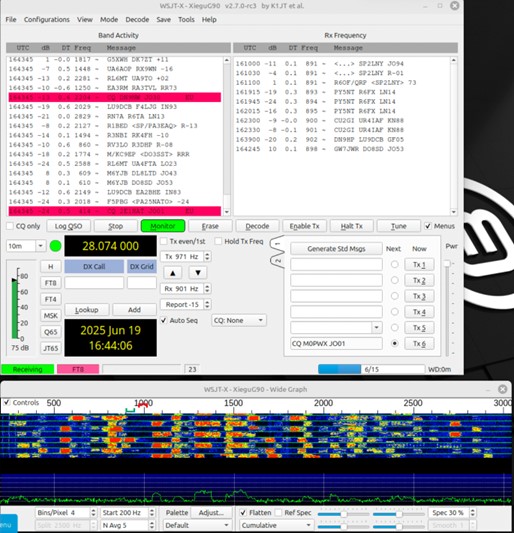
Task: Click the Halt Tx button
Action: click(x=352, y=226)
